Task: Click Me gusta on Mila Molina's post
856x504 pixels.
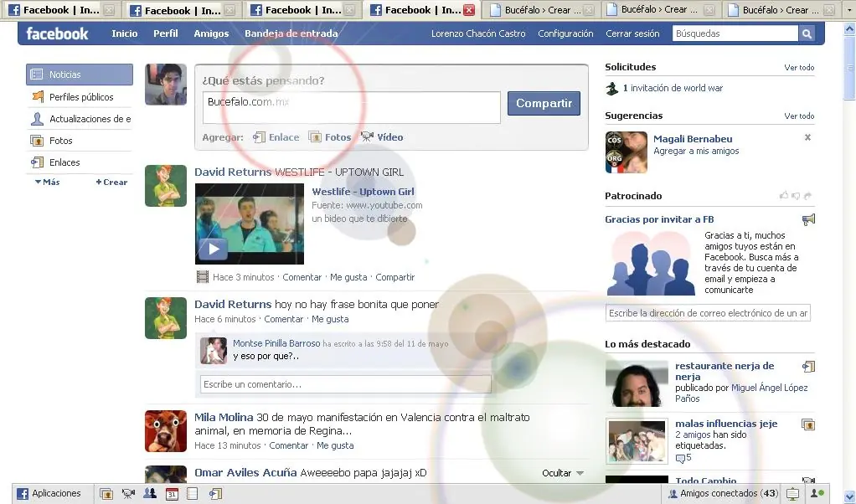Action: tap(335, 445)
